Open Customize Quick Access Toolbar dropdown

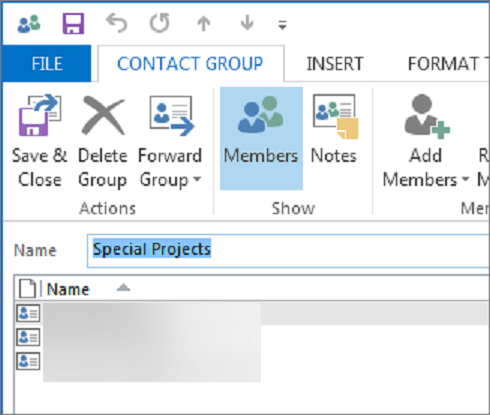282,25
